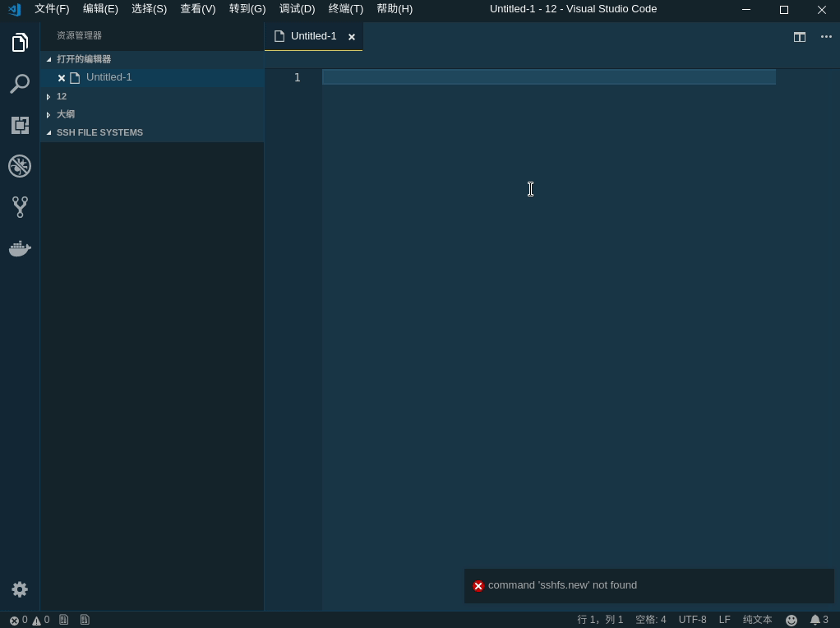Change language mode 纯文本

tap(757, 620)
